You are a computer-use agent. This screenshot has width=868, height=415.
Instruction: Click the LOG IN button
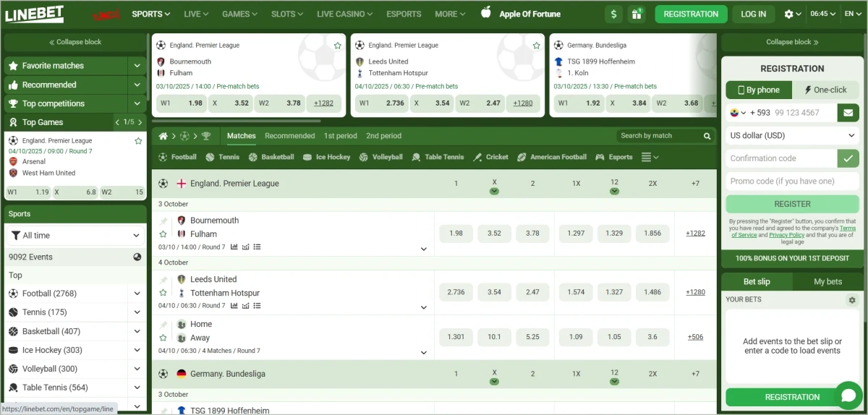pyautogui.click(x=753, y=14)
